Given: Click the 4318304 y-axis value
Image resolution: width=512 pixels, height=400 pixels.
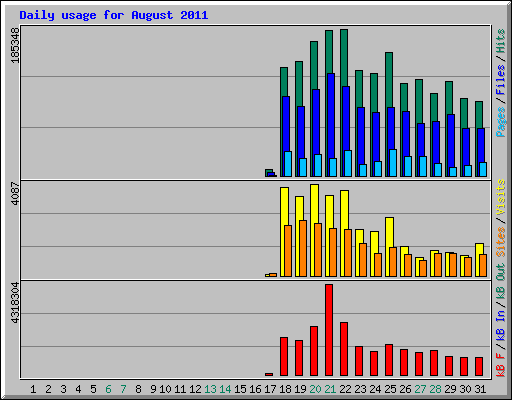Looking at the screenshot, I should [x=15, y=303].
